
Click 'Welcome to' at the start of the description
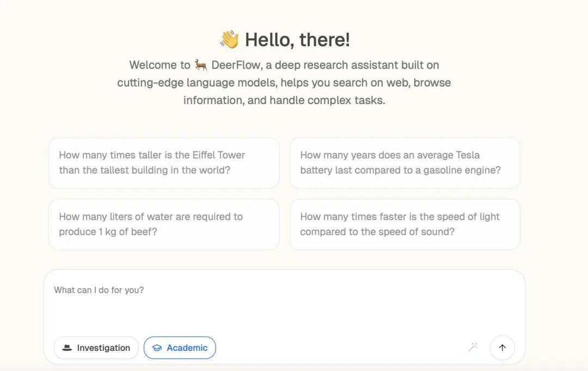(x=160, y=65)
